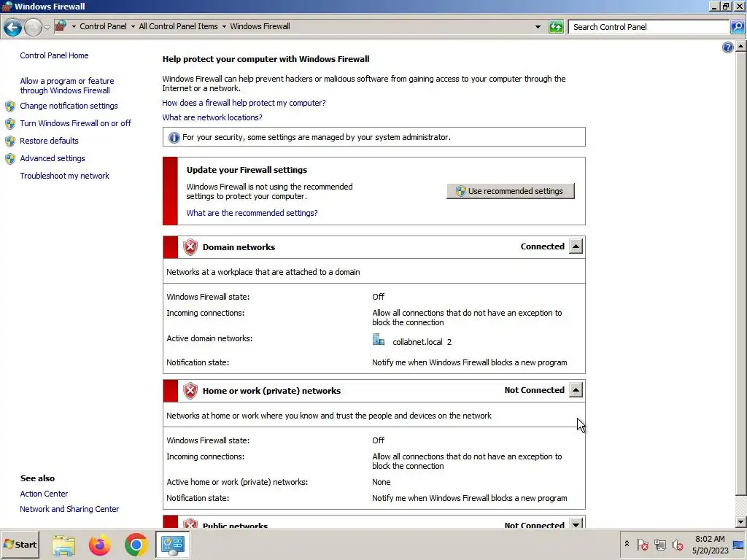Open What are network locations link
Viewport: 747px width, 560px height.
[212, 117]
